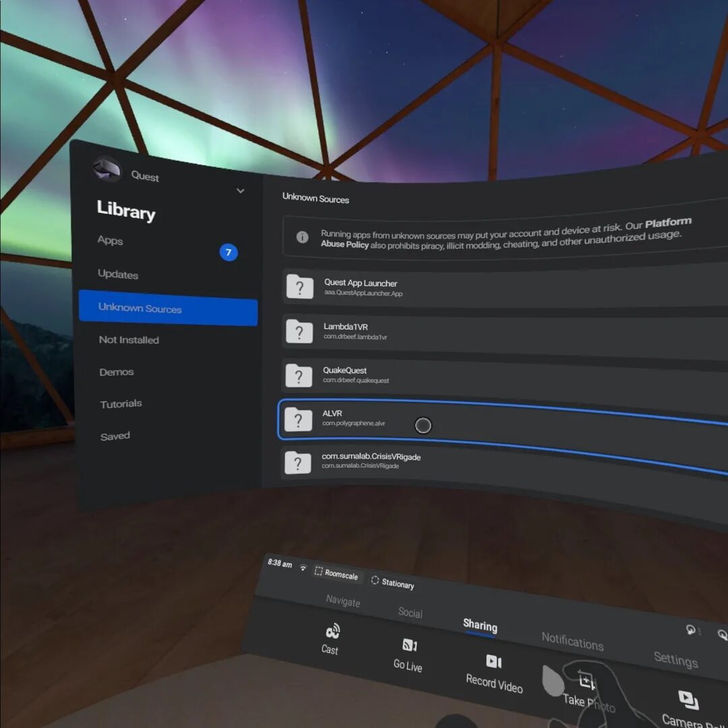Open the Social tab
This screenshot has height=728, width=728.
click(x=410, y=612)
